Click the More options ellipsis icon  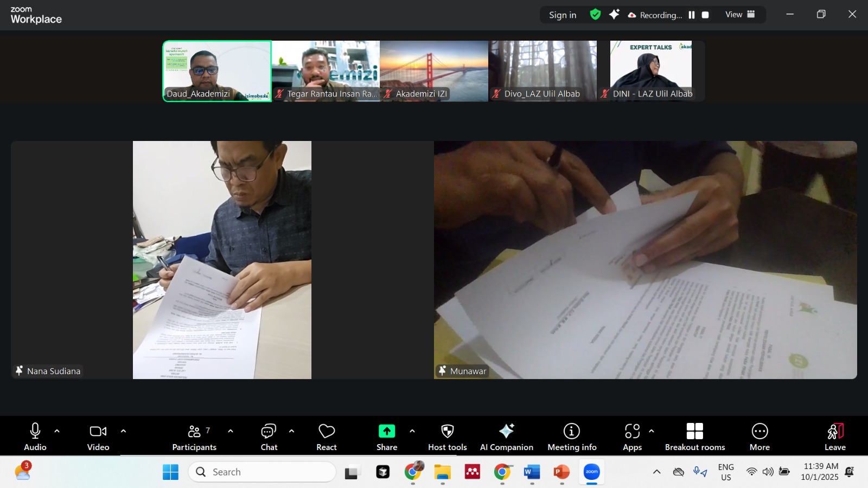(759, 432)
